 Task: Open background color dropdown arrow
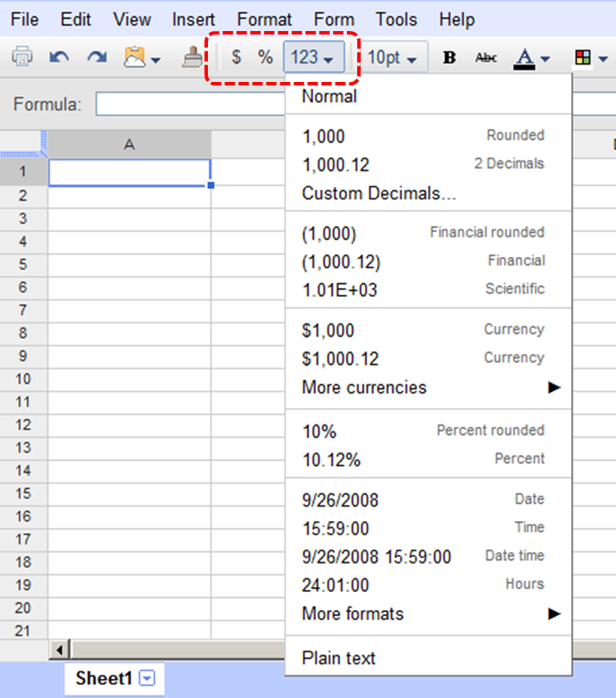pyautogui.click(x=603, y=59)
